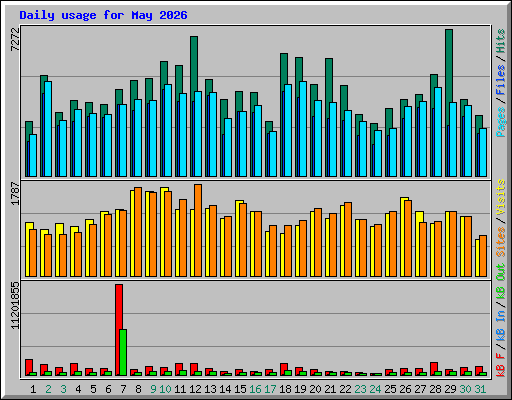Viewport: 512px width, 400px height.
Task: Click the day label '23' on the x-axis
Action: [360, 389]
